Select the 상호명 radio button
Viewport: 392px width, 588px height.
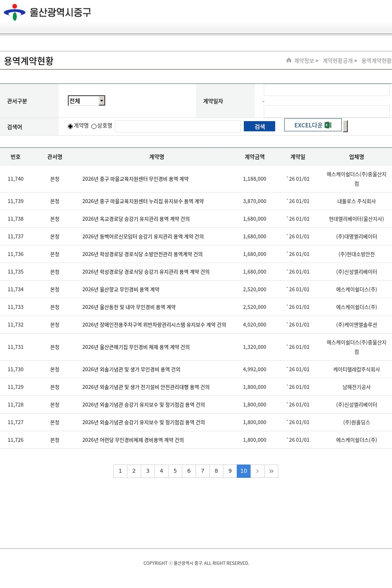pyautogui.click(x=94, y=126)
